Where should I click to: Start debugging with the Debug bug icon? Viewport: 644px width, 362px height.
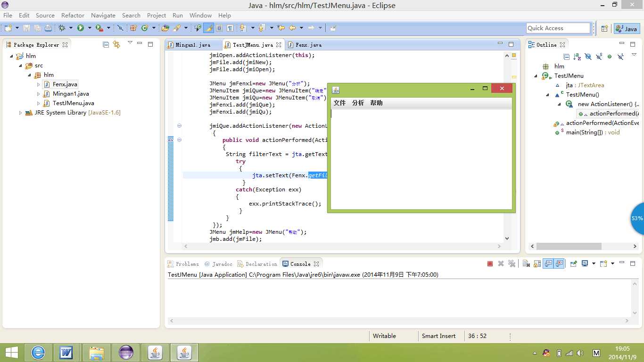point(62,28)
